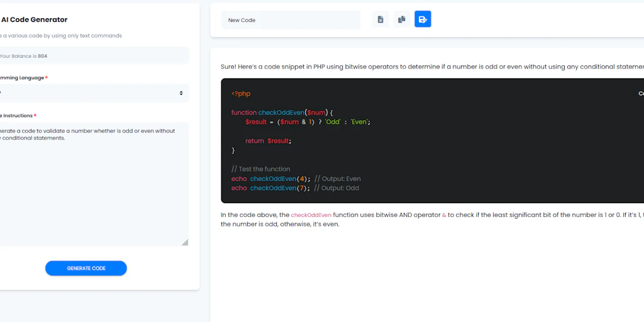Click the pink & operator inline code
Screen dimensions: 644x322
coord(444,215)
